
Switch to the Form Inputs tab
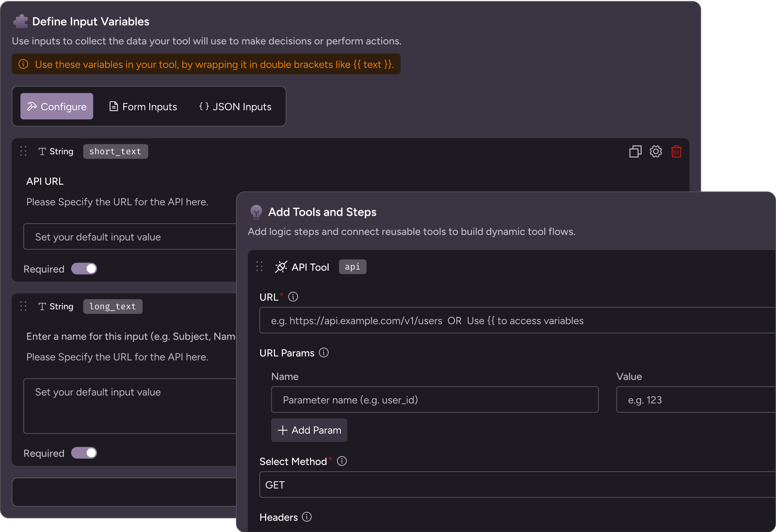point(143,107)
